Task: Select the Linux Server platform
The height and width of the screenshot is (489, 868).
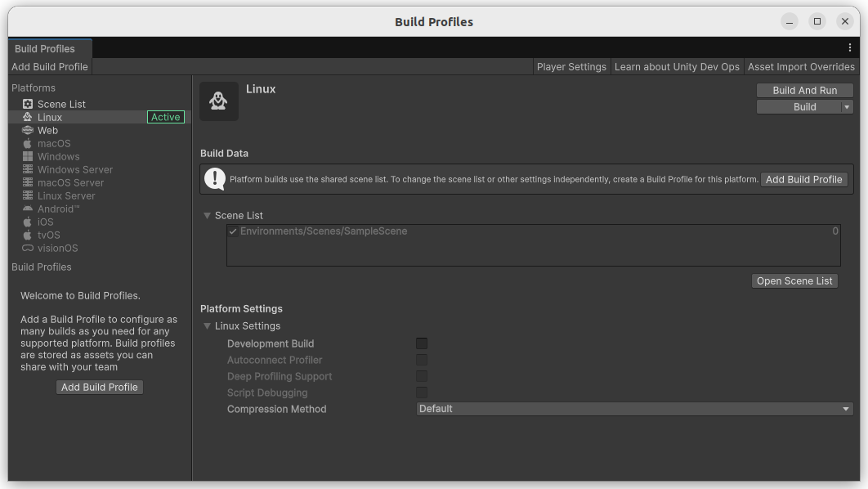Action: click(x=100, y=195)
